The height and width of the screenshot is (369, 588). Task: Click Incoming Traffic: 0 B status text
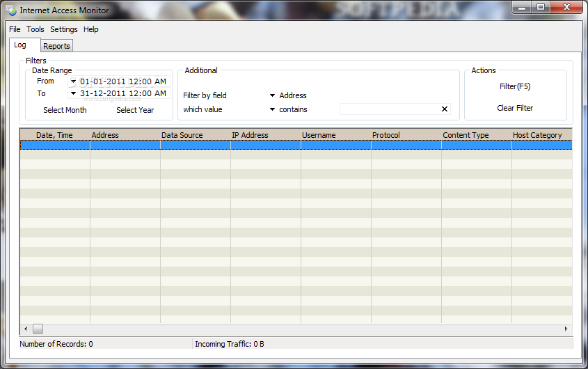pyautogui.click(x=229, y=344)
